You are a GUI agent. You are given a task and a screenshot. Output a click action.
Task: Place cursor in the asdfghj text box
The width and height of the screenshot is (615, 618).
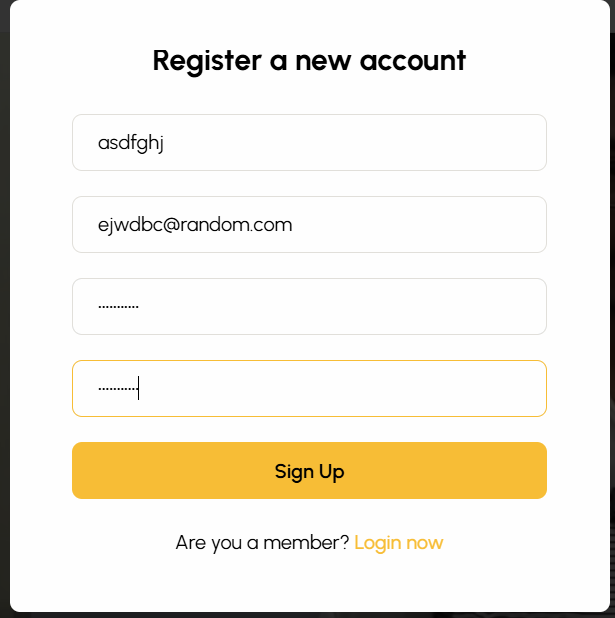[309, 143]
